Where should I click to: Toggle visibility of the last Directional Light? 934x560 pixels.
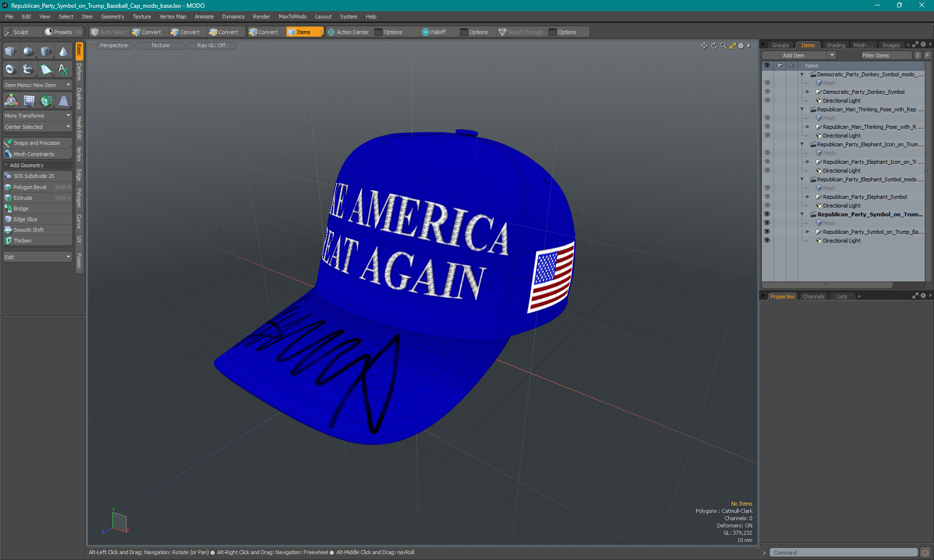767,241
